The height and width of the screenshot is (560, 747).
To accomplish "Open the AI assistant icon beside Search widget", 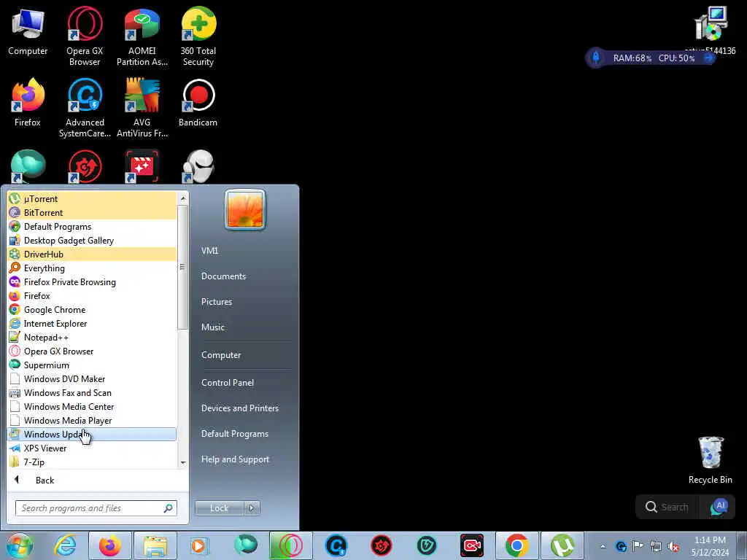I will coord(719,507).
